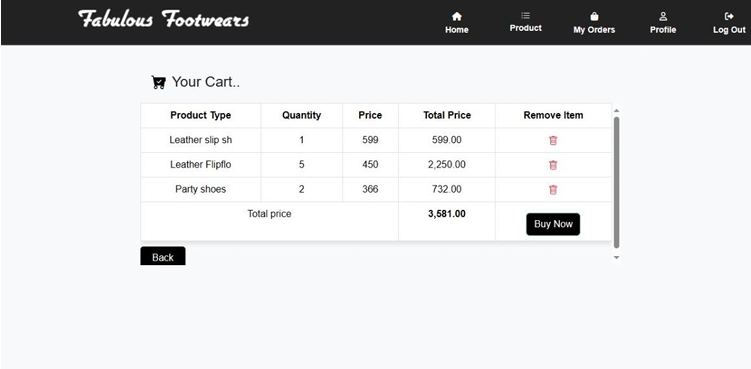
Task: Click total price 2,250.00
Action: [447, 164]
